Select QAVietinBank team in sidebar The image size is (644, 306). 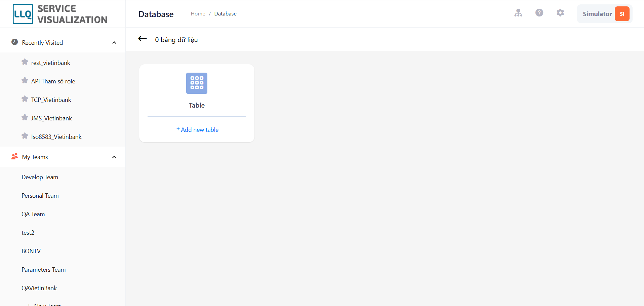[39, 288]
